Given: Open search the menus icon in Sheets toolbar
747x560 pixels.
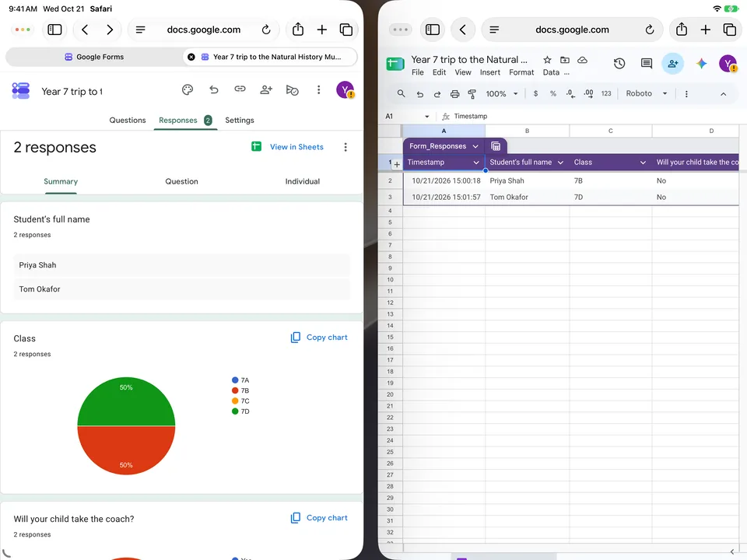Looking at the screenshot, I should click(x=402, y=93).
